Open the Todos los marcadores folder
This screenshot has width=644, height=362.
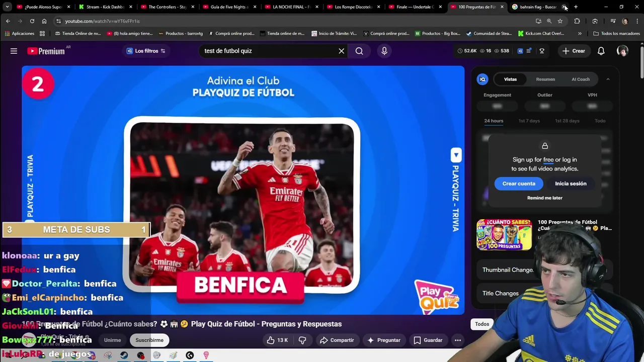616,34
